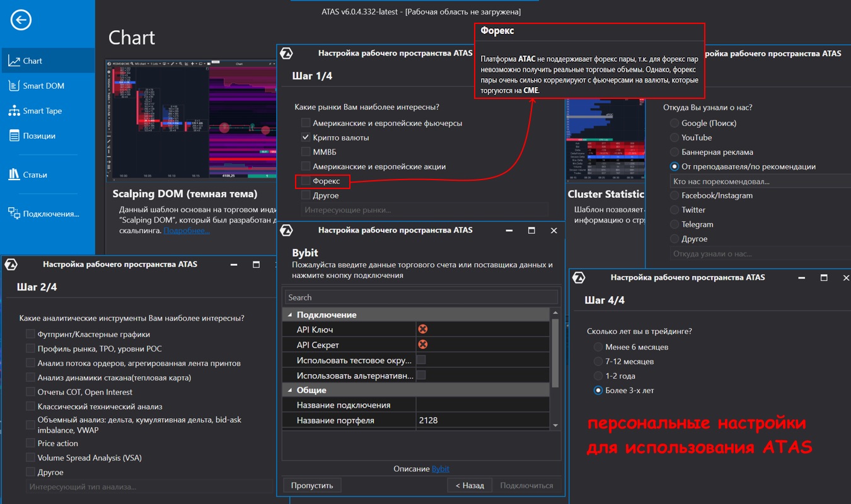Screen dimensions: 851x504
Task: Maximize the Шаг 2/4 window
Action: pyautogui.click(x=256, y=265)
